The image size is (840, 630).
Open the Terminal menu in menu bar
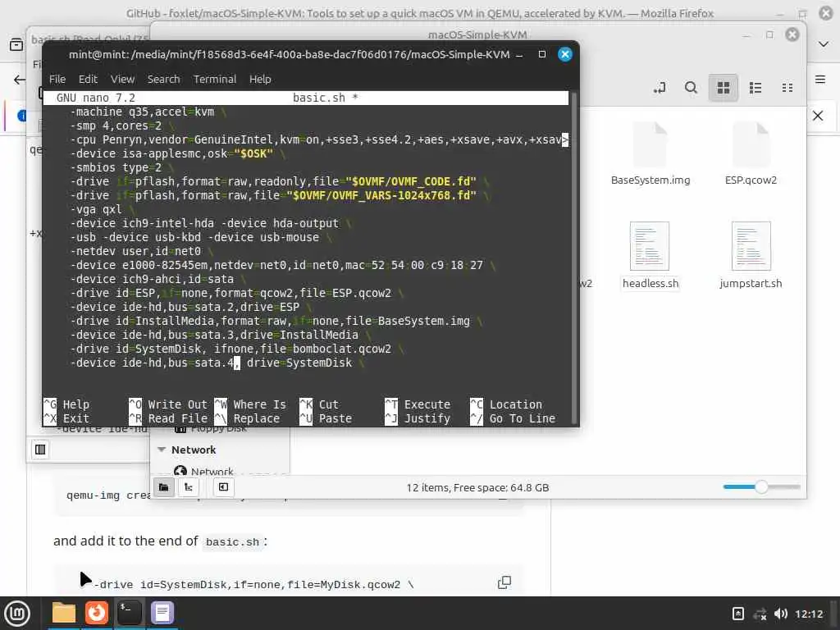click(215, 79)
